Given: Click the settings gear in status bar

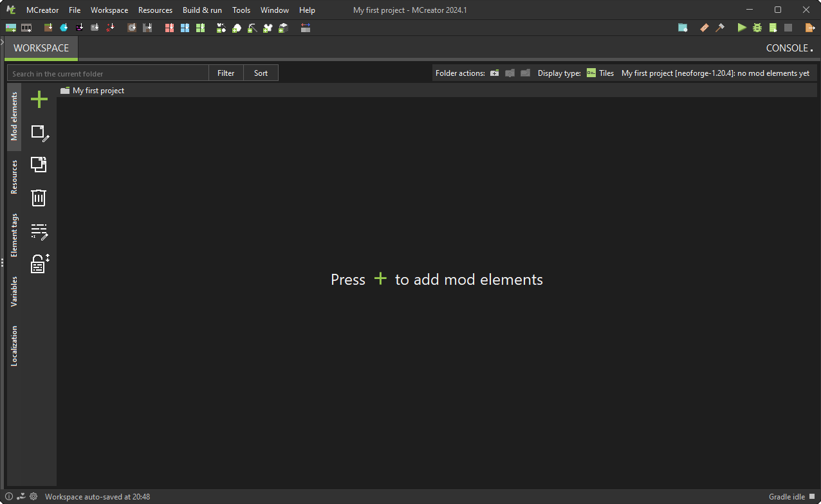Looking at the screenshot, I should [33, 496].
